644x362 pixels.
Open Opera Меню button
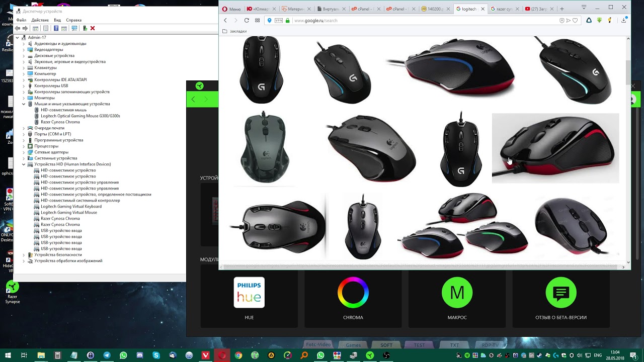tap(231, 9)
